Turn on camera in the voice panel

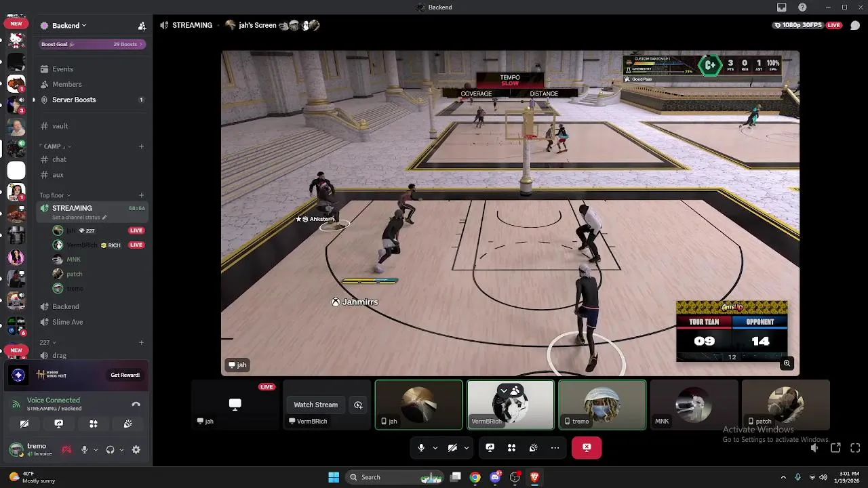[x=24, y=424]
